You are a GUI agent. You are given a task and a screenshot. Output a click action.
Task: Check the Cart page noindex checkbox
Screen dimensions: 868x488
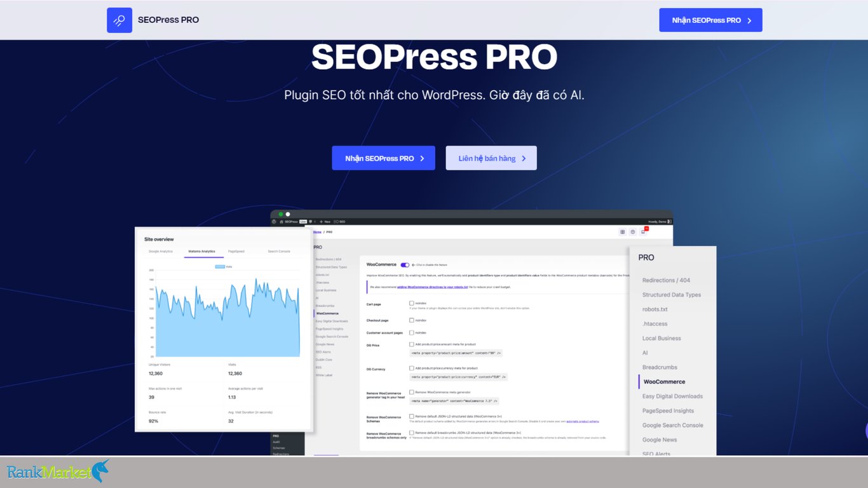point(412,303)
